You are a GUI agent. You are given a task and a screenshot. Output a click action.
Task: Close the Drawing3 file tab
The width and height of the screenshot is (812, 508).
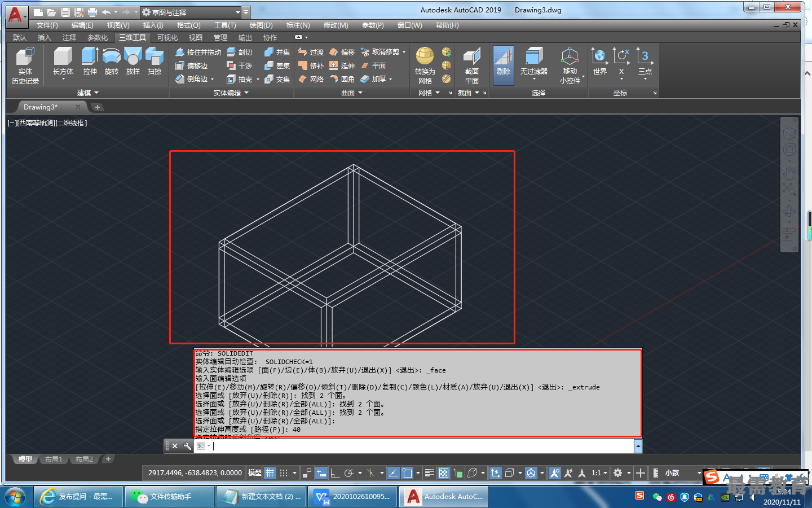78,107
